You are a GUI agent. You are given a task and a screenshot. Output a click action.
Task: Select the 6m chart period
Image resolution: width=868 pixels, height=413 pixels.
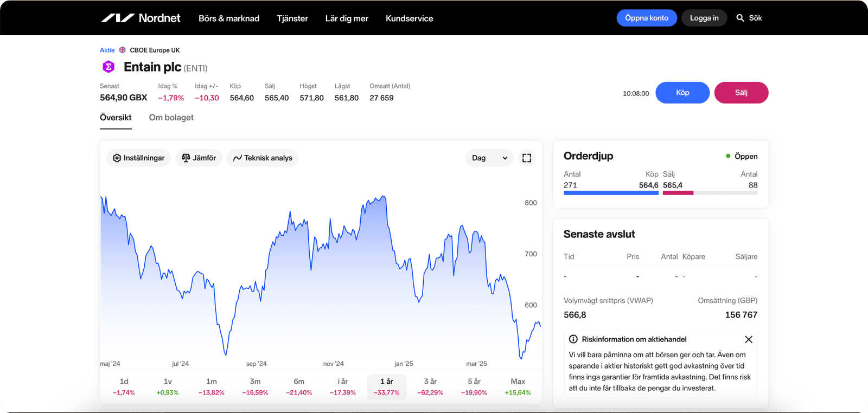pos(299,386)
